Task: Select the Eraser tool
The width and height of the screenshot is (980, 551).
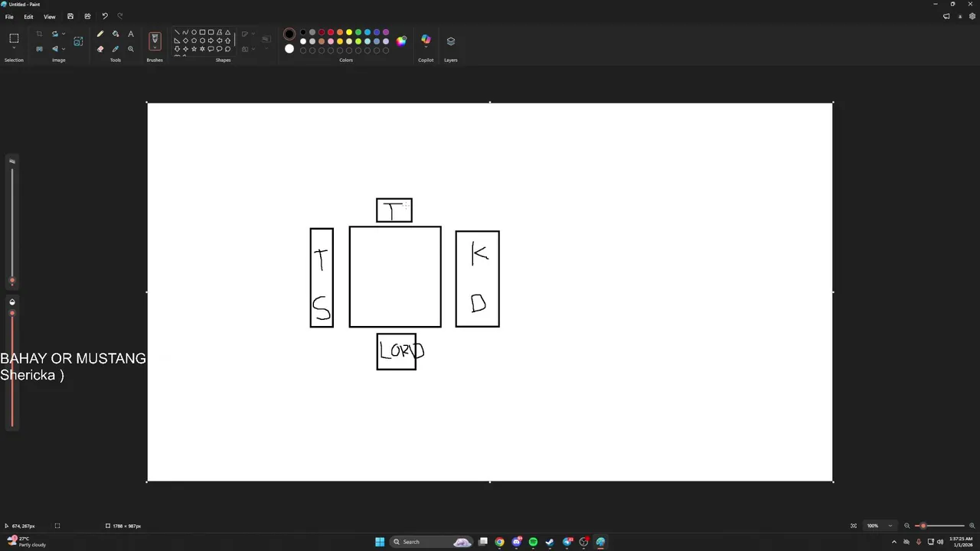Action: click(x=100, y=49)
